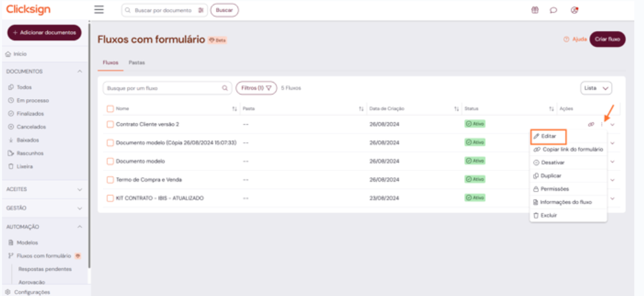
Task: Collapse the DOCUMENTOS sidebar section
Action: click(79, 71)
